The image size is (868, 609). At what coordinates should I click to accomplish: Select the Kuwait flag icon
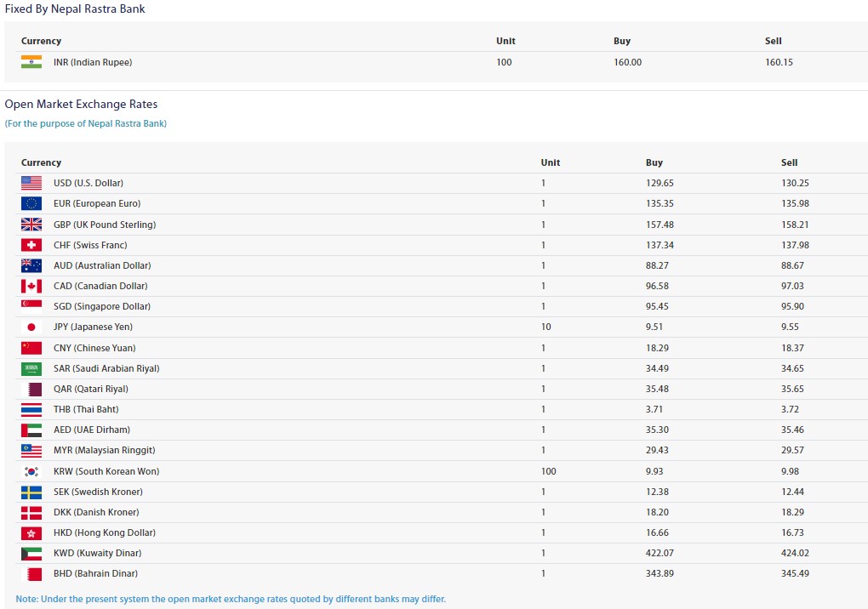(x=31, y=553)
